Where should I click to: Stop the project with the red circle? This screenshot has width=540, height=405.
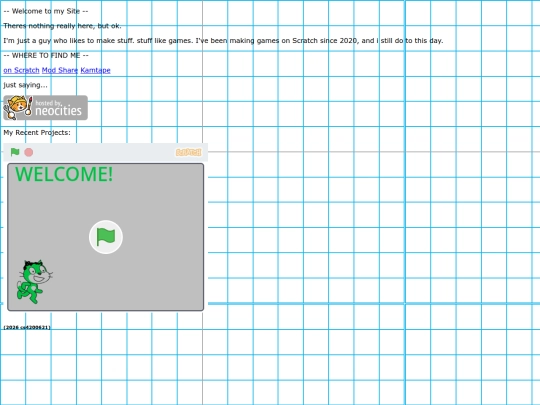(x=29, y=152)
